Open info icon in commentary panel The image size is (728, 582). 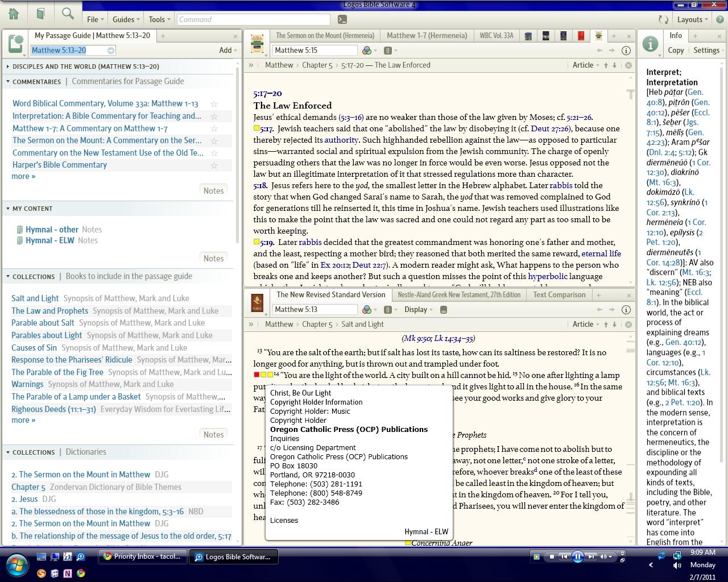(626, 51)
